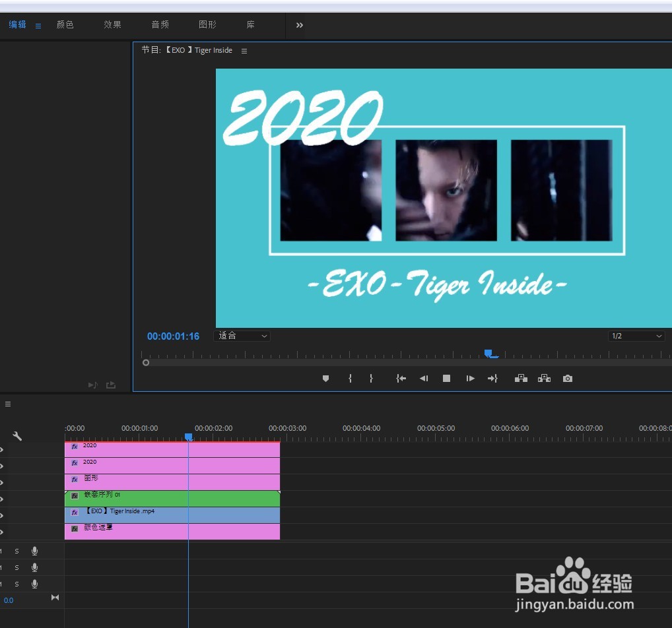Select the 颜色遮罩 color matte clip
672x628 pixels.
[x=172, y=532]
